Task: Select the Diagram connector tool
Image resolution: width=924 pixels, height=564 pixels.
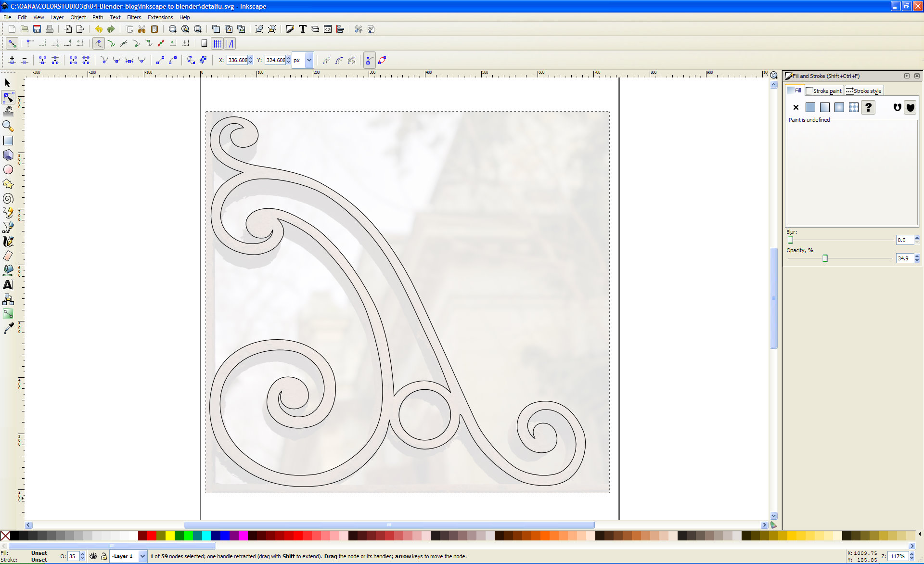Action: 8,299
